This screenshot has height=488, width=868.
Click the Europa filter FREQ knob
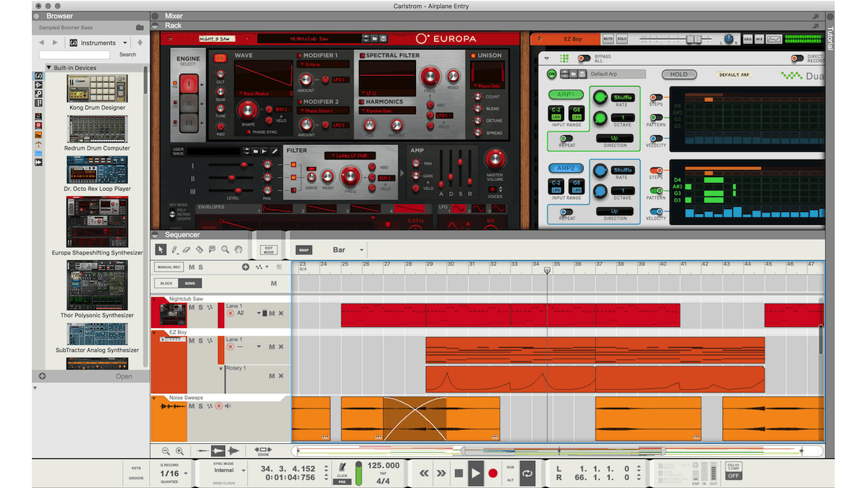(x=350, y=176)
